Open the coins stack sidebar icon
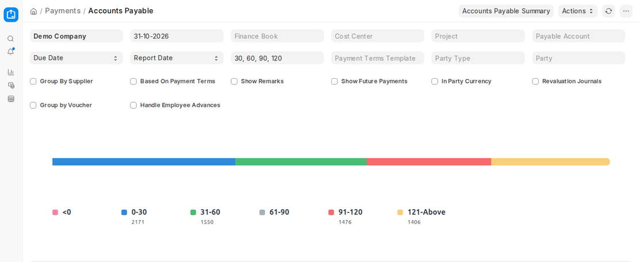Screen dimensions: 644x262 11,86
